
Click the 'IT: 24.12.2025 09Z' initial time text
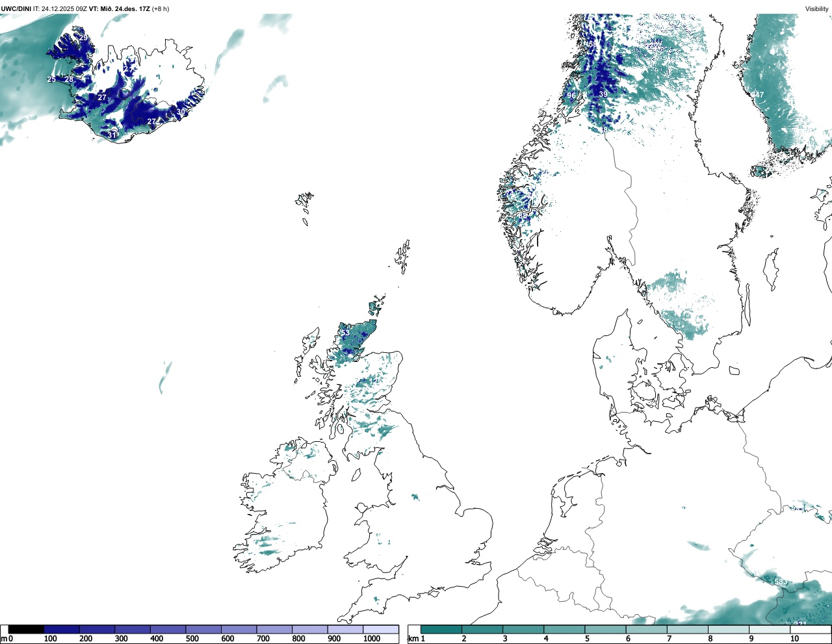click(x=60, y=9)
